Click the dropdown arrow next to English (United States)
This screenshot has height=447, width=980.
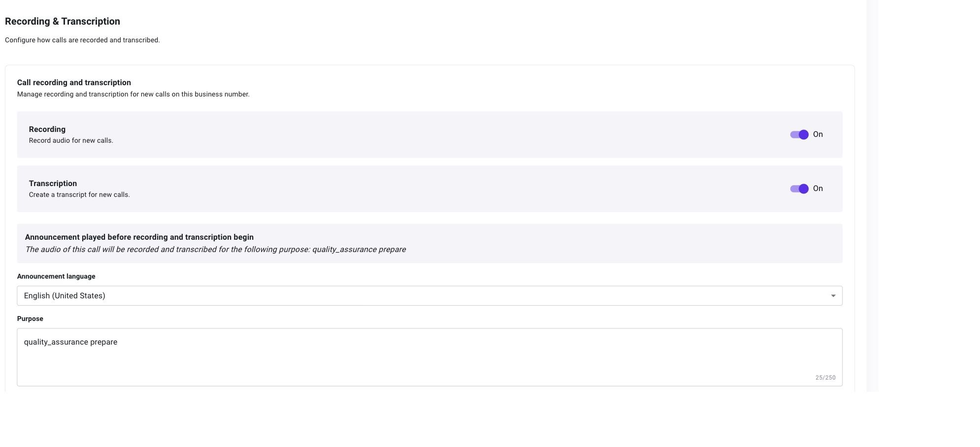(833, 296)
